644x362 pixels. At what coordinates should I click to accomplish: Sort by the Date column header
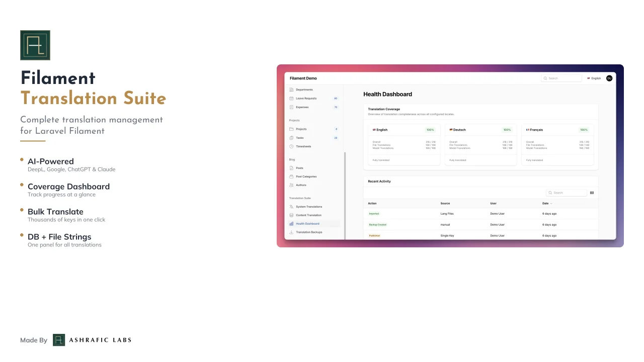pos(547,204)
